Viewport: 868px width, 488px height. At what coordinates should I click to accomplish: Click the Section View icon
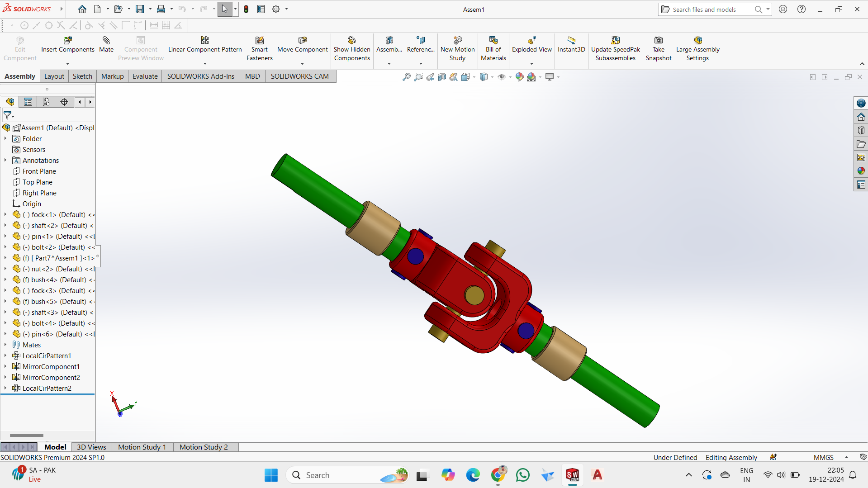point(442,77)
